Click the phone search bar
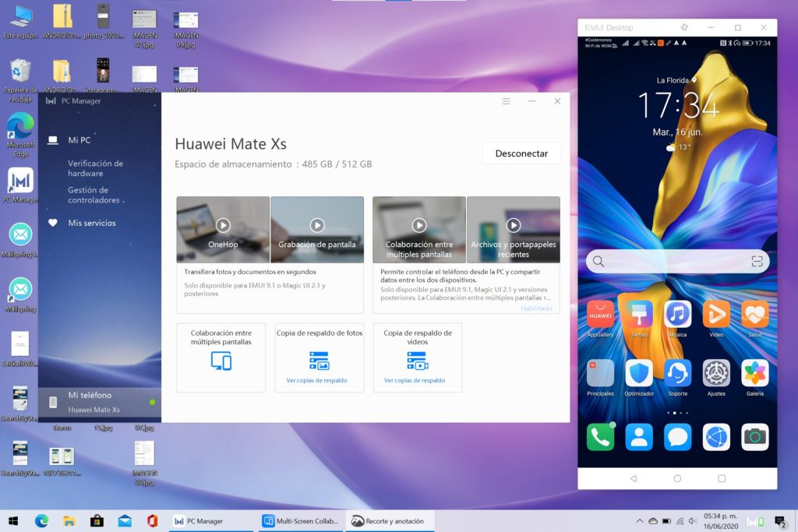This screenshot has height=532, width=798. 676,262
